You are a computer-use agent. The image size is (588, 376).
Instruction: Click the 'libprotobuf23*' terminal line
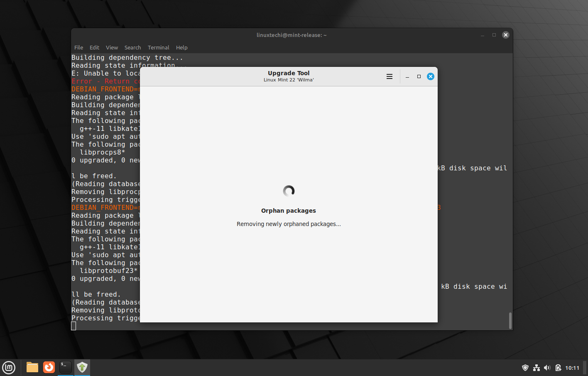coord(109,271)
